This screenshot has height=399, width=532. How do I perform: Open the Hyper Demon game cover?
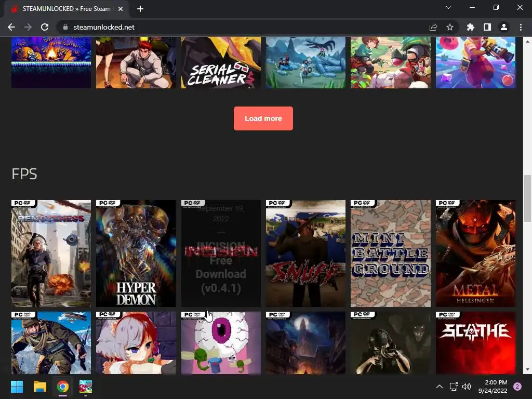pyautogui.click(x=136, y=254)
